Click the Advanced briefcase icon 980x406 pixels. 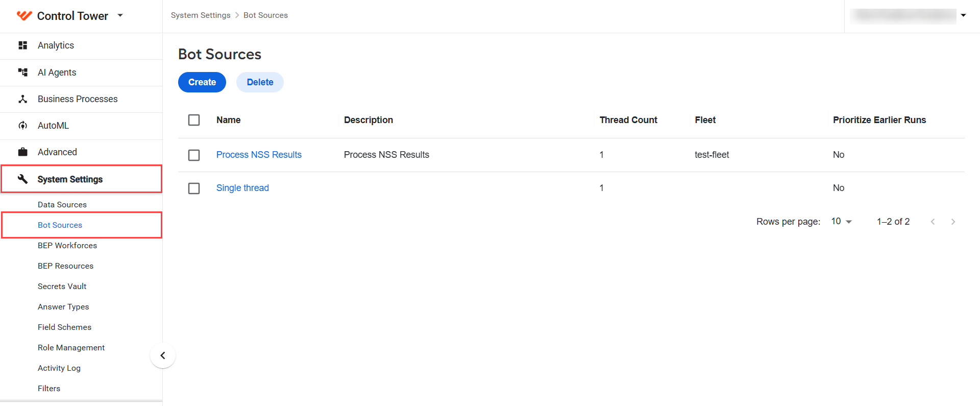(23, 152)
